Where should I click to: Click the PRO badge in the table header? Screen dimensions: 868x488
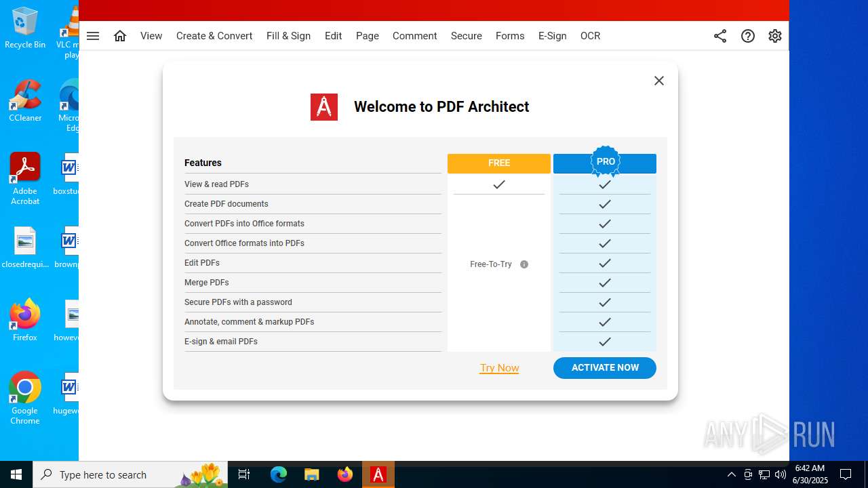coord(606,162)
